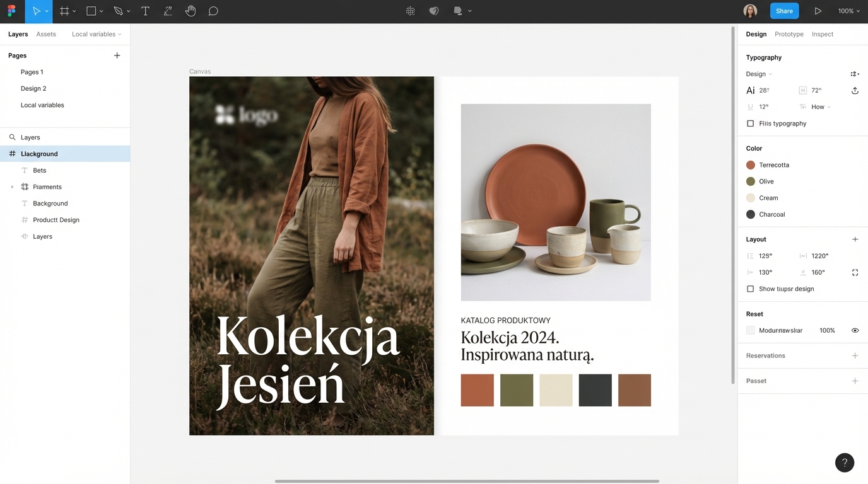Click the heart icon in the toolbar
This screenshot has height=484, width=868.
[433, 11]
